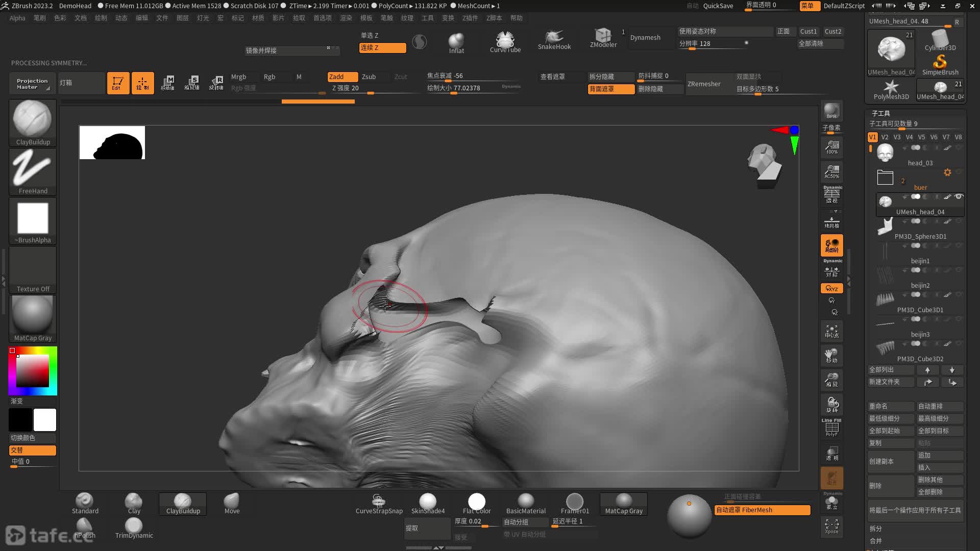Toggle back face mask (背面遮罩)
This screenshot has width=980, height=551.
tap(611, 89)
